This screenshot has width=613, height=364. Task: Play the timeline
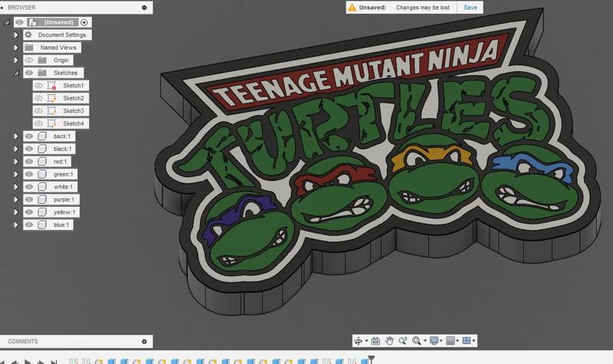pyautogui.click(x=28, y=362)
